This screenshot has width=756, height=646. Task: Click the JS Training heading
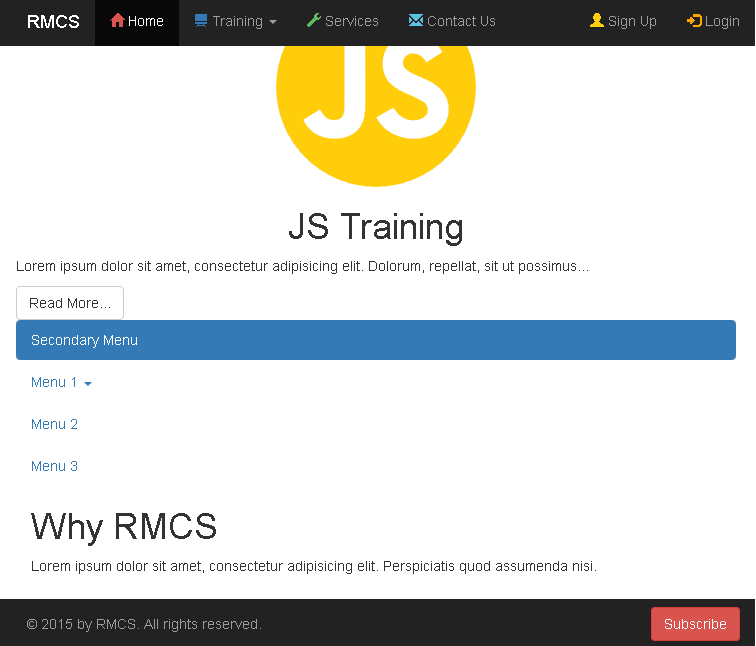[376, 227]
